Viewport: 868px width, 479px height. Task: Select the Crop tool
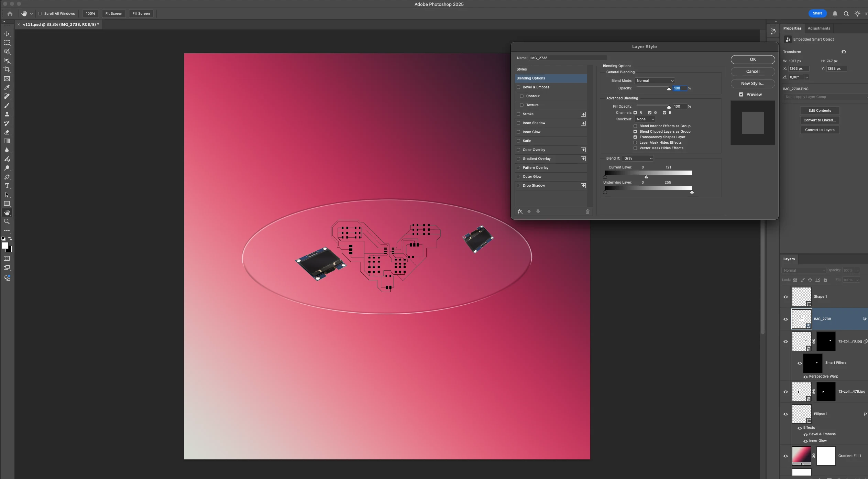pyautogui.click(x=7, y=69)
